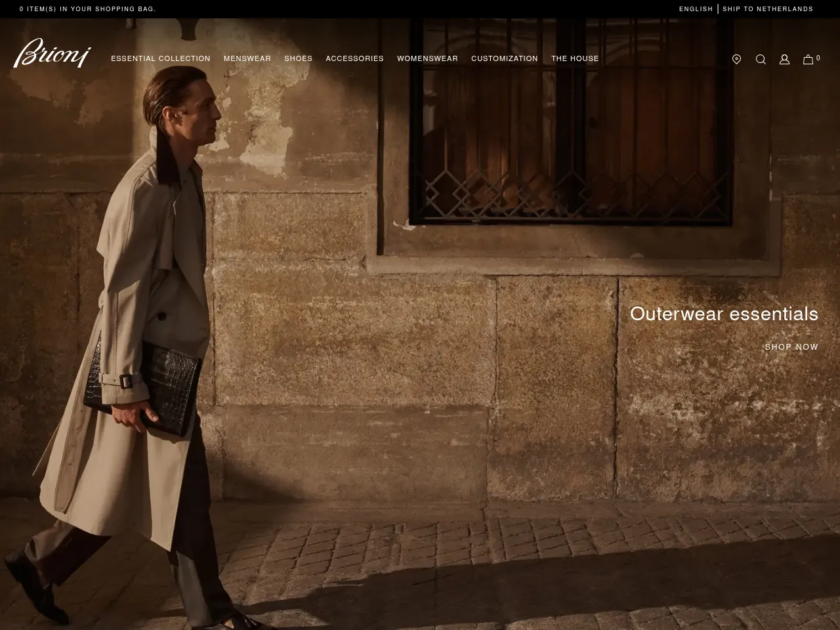Click the cart count badge showing 0
840x630 pixels.
818,58
